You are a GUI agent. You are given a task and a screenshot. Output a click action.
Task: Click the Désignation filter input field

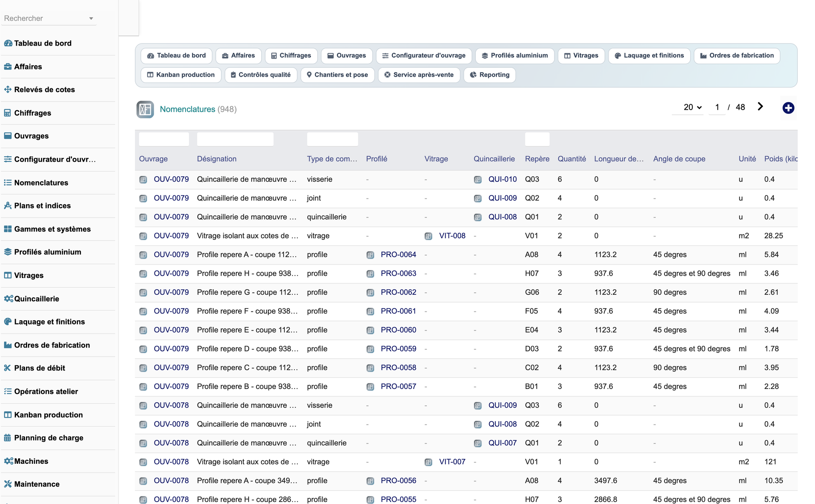coord(235,139)
